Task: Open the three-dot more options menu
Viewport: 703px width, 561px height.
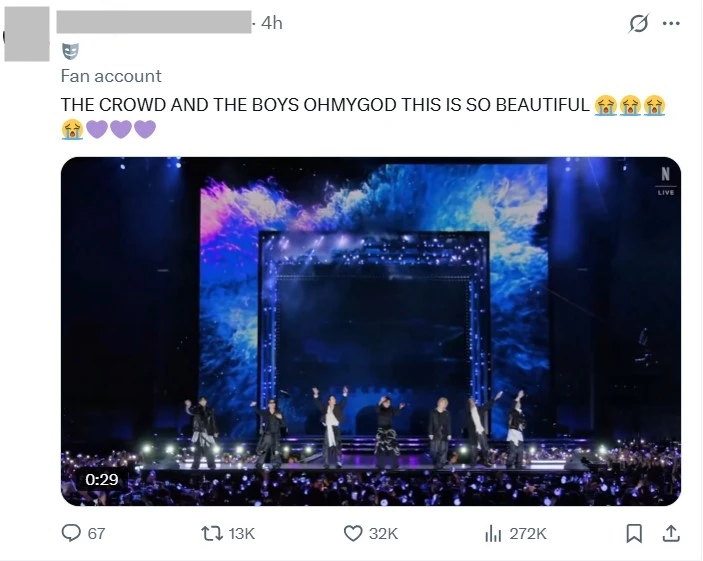Action: [672, 24]
